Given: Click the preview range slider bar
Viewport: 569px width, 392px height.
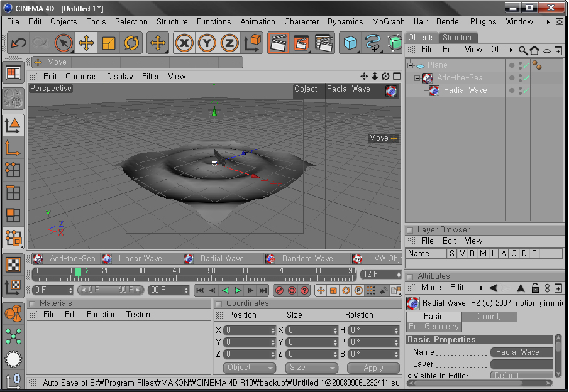Looking at the screenshot, I should [111, 290].
